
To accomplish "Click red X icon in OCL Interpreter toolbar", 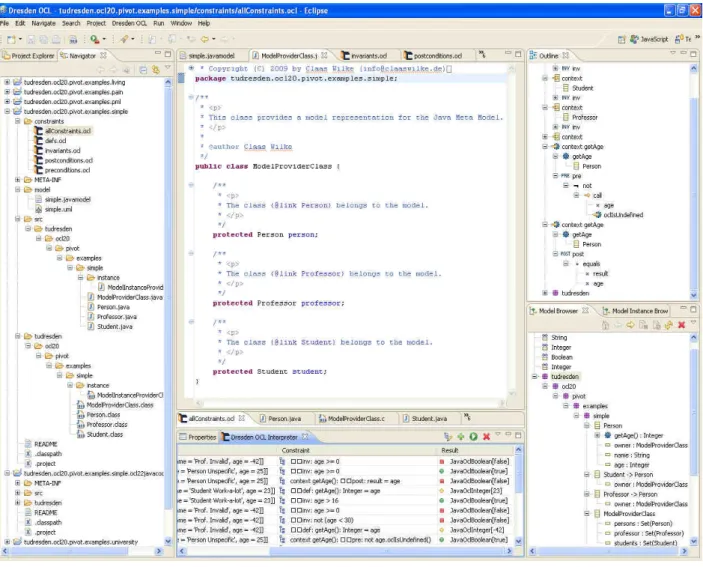I will click(x=486, y=436).
